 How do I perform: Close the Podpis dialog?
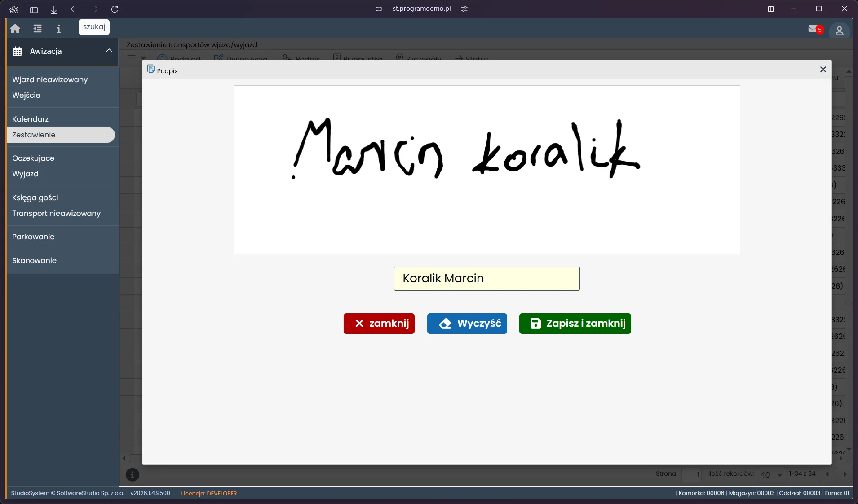pos(823,69)
